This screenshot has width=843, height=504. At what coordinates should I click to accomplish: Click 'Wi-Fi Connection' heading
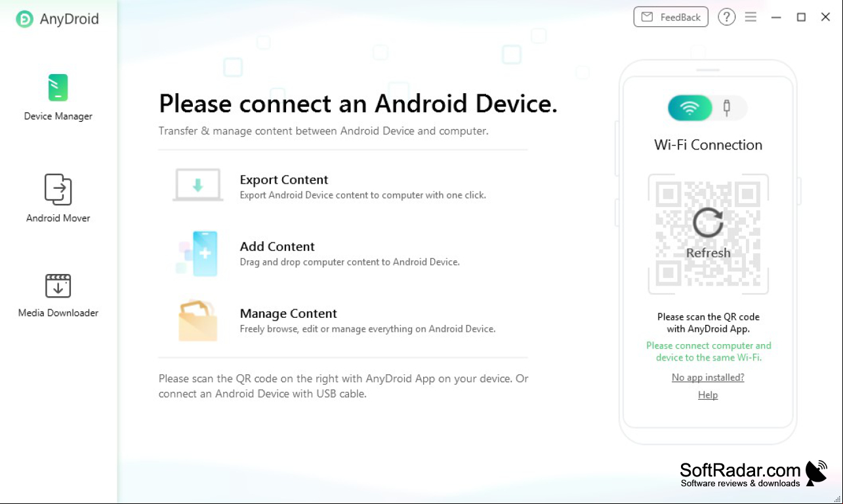(708, 145)
